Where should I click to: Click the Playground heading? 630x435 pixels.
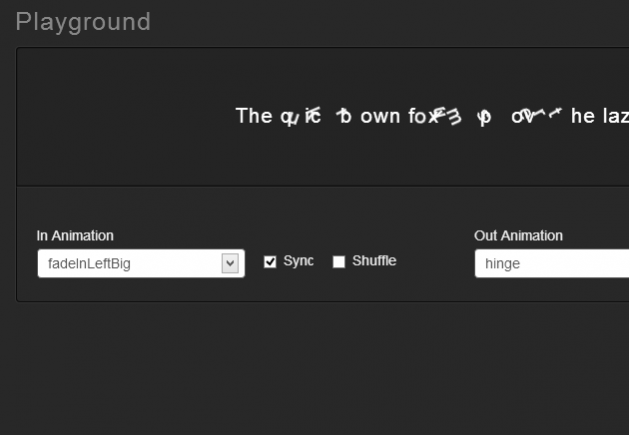[83, 21]
